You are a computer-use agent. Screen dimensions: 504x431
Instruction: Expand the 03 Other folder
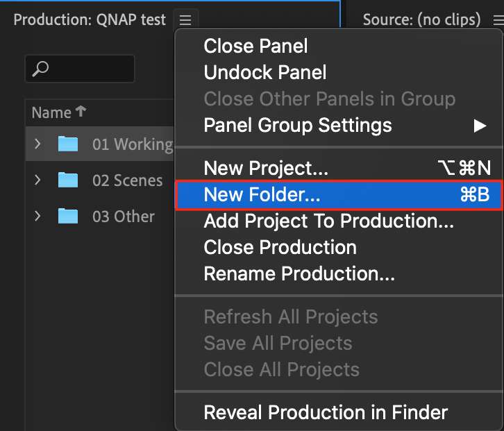click(x=37, y=216)
